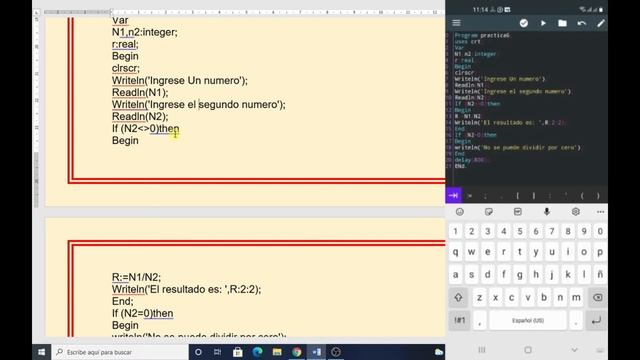The height and width of the screenshot is (360, 640).
Task: Open the keyboard settings gear icon
Action: (576, 212)
